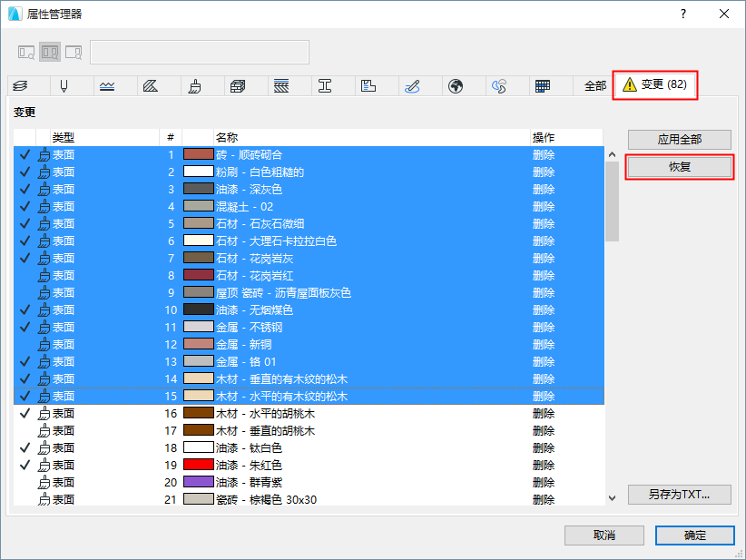The image size is (746, 560).
Task: Toggle checkmark for 油漆 - 朱红色 row
Action: (x=25, y=465)
